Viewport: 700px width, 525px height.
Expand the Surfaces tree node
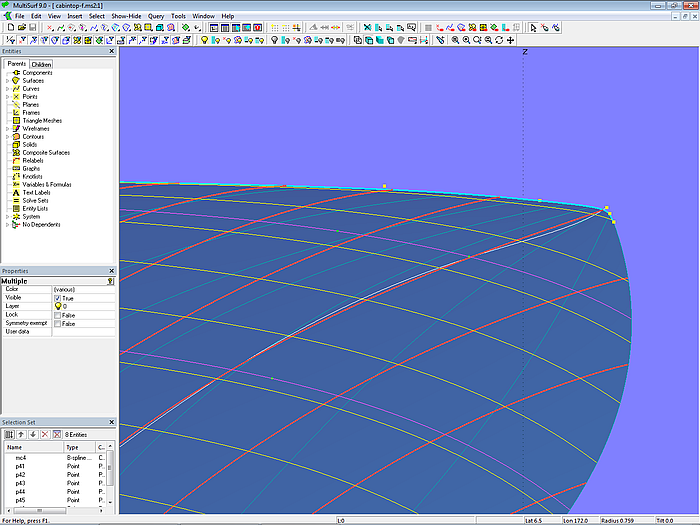[7, 80]
